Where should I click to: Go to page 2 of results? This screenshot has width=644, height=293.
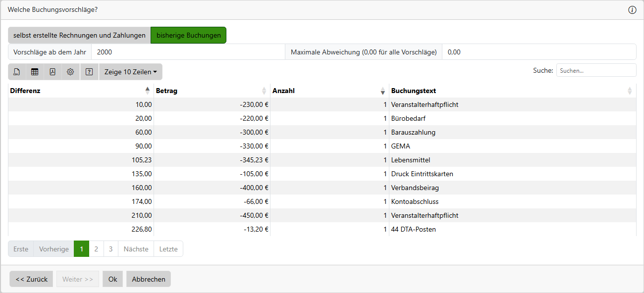tap(96, 249)
